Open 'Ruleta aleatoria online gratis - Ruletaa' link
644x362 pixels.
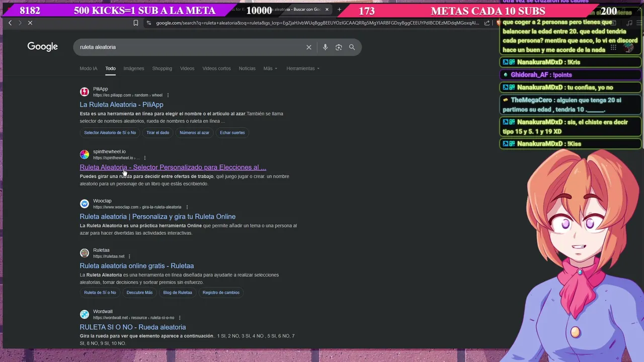(x=136, y=266)
